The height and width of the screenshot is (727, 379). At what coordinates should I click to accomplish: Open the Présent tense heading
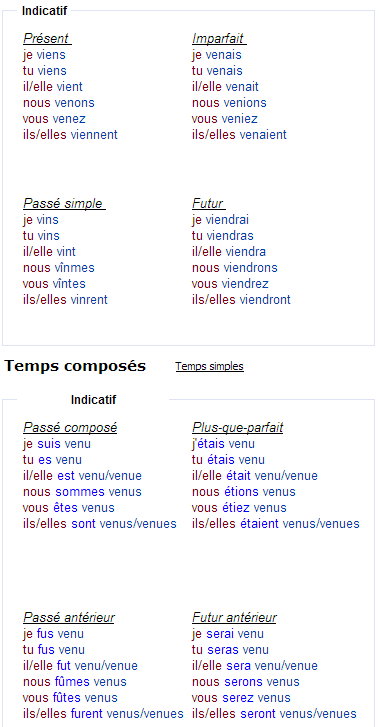(x=47, y=38)
